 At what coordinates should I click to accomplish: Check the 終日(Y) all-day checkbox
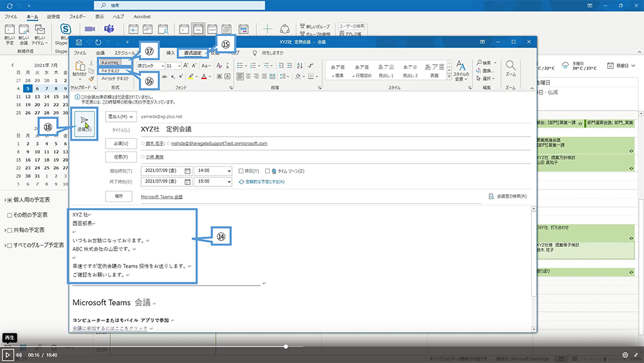241,171
